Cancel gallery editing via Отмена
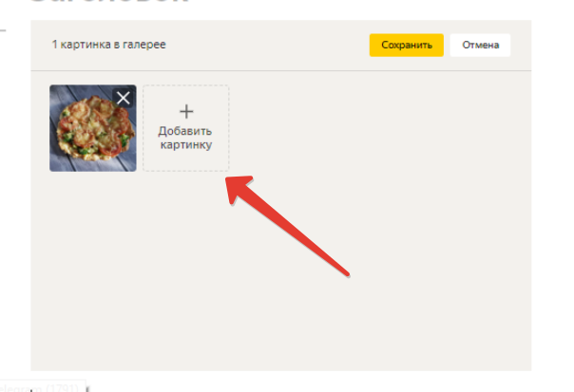The width and height of the screenshot is (574, 392). click(x=480, y=45)
